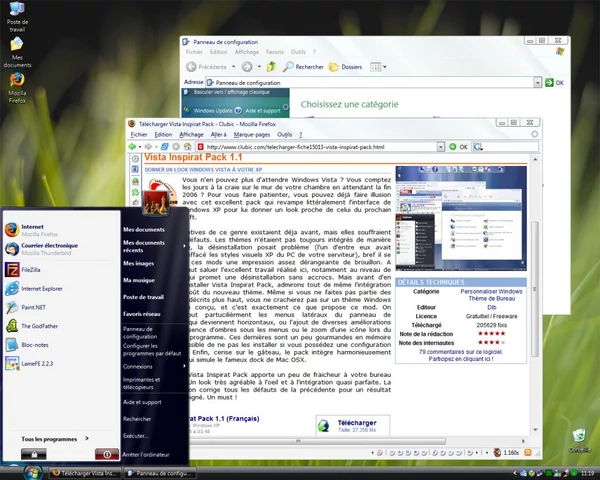Click Dlb editor link
The image size is (600, 480).
[492, 307]
